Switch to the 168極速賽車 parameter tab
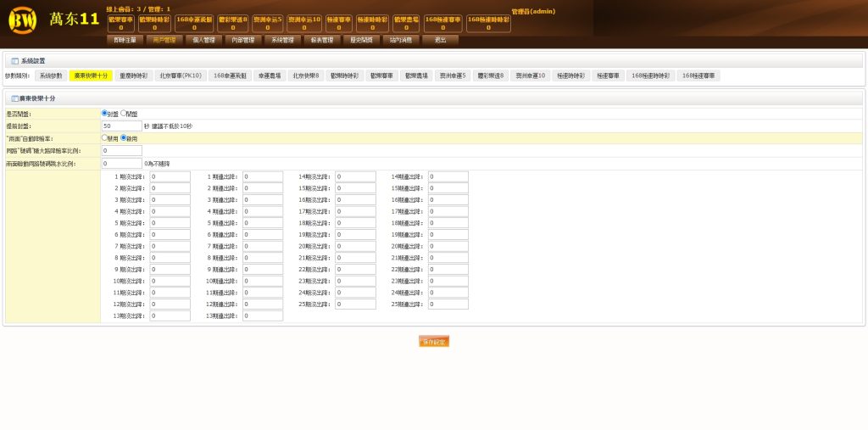 (x=698, y=76)
